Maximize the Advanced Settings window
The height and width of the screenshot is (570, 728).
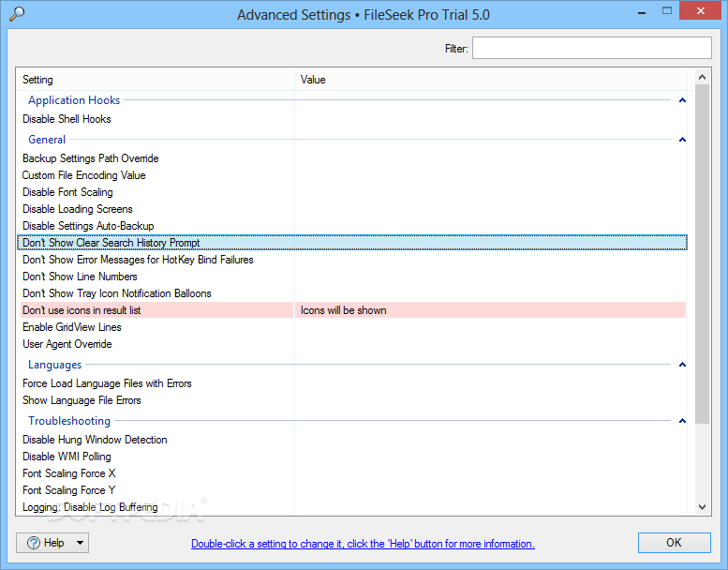667,11
